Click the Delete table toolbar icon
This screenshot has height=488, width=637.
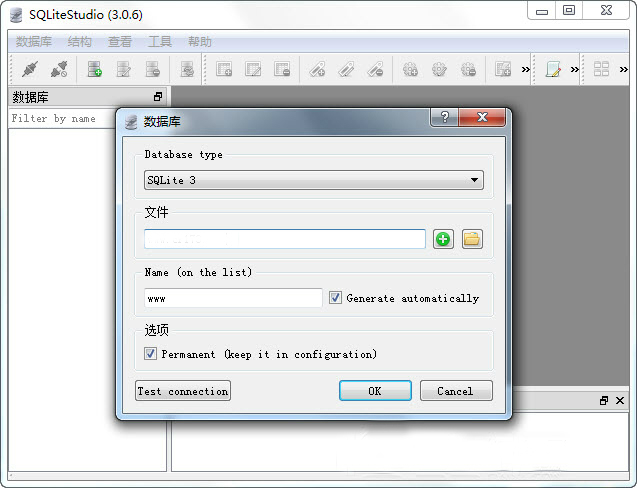[282, 69]
